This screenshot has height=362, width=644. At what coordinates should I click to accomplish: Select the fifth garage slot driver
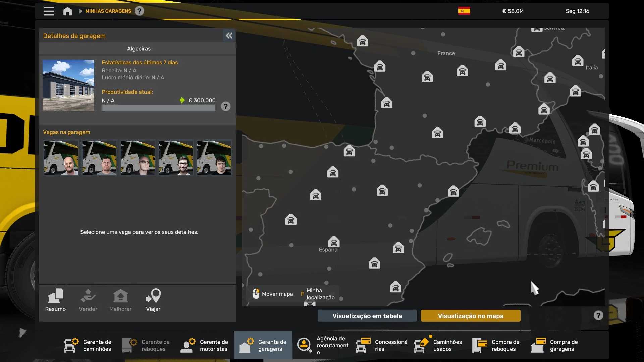pos(214,158)
